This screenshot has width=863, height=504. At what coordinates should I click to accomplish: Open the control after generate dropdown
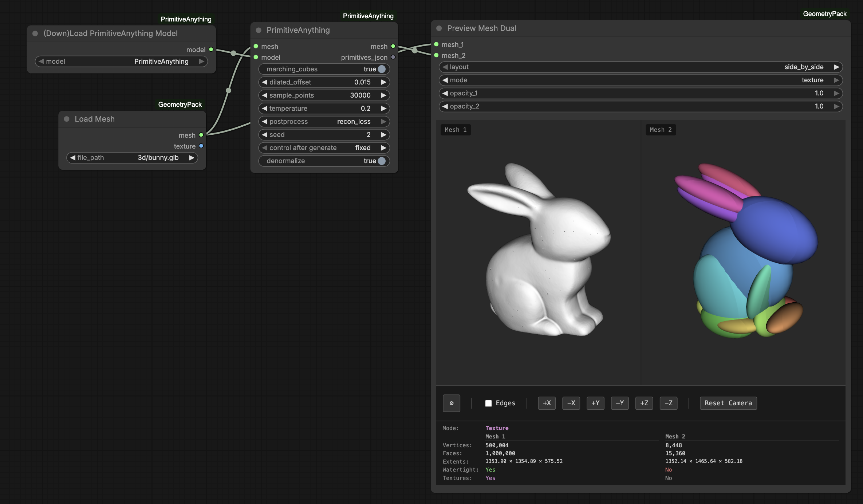coord(324,148)
